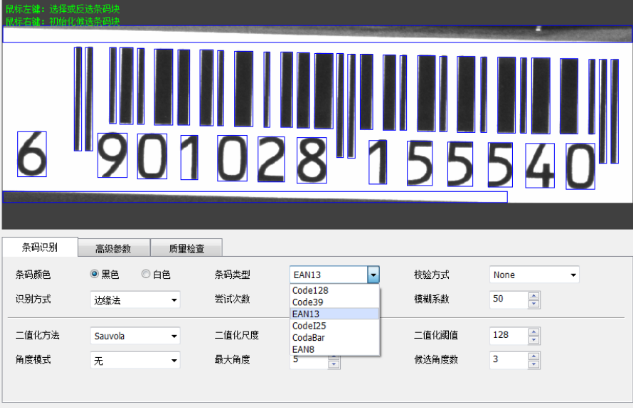Choose Code128 from barcode type list
Image resolution: width=633 pixels, height=408 pixels.
(335, 290)
